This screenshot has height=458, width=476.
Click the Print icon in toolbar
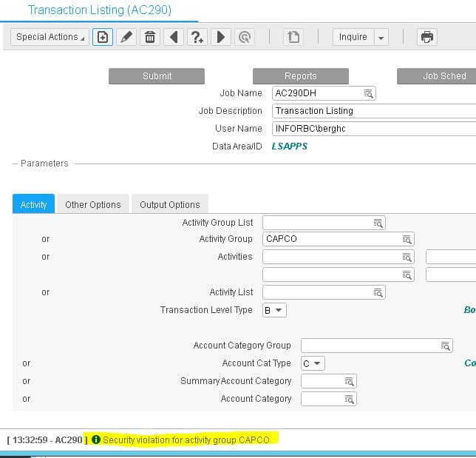coord(427,37)
